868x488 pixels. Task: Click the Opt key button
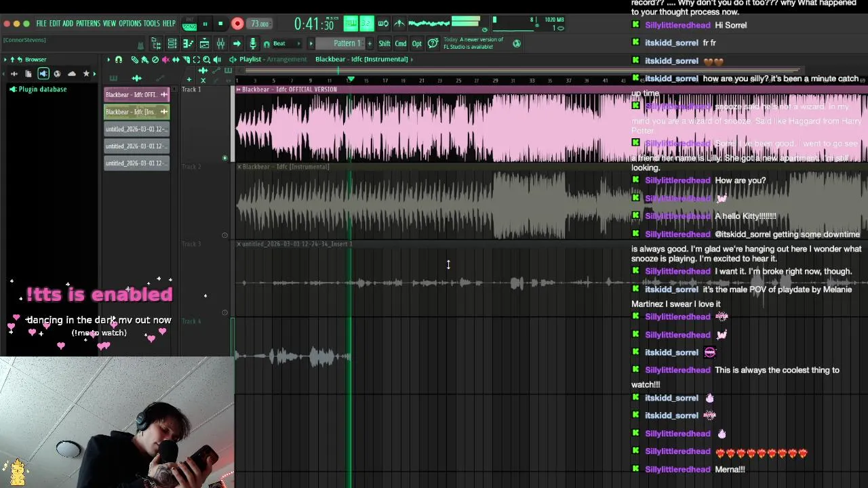[x=417, y=43]
